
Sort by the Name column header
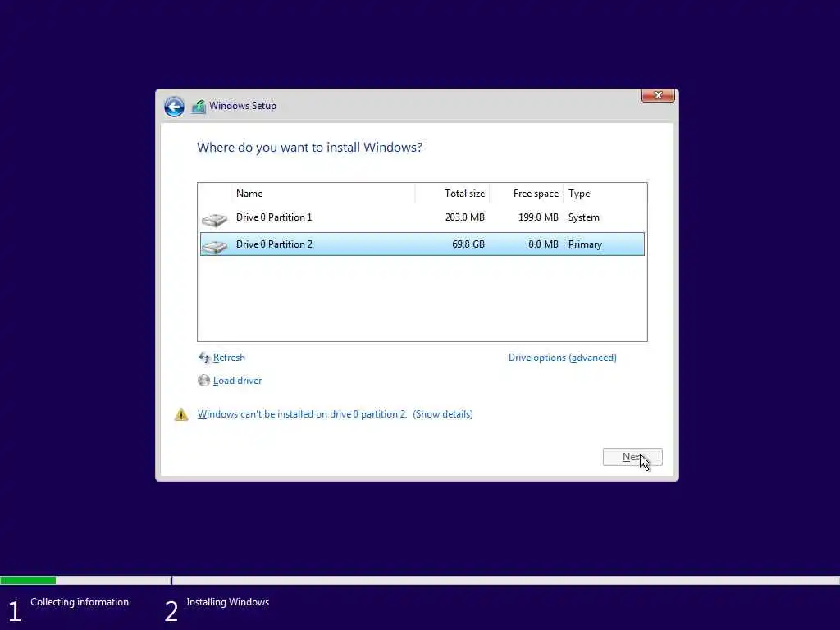pyautogui.click(x=322, y=194)
